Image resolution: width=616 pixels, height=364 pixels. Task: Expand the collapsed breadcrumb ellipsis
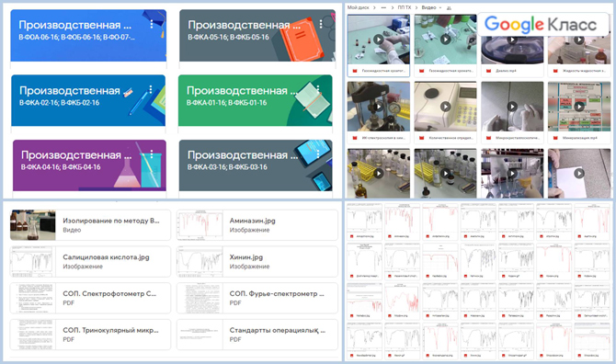(x=383, y=8)
